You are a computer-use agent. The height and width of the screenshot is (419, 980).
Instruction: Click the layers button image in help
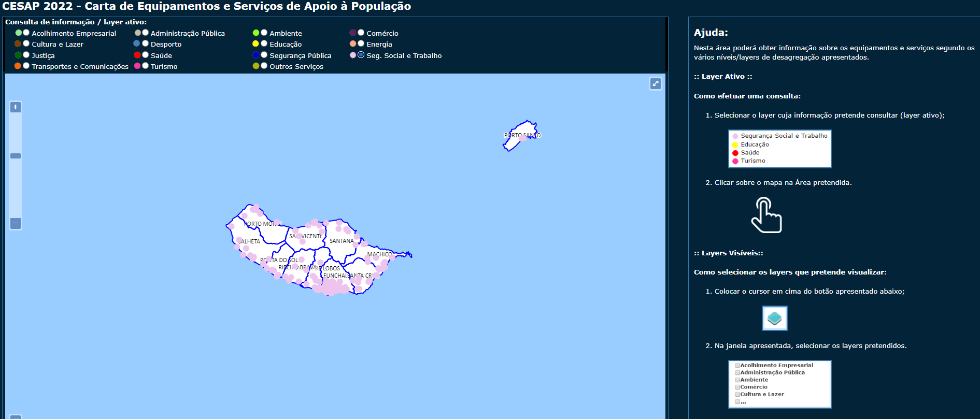[774, 318]
